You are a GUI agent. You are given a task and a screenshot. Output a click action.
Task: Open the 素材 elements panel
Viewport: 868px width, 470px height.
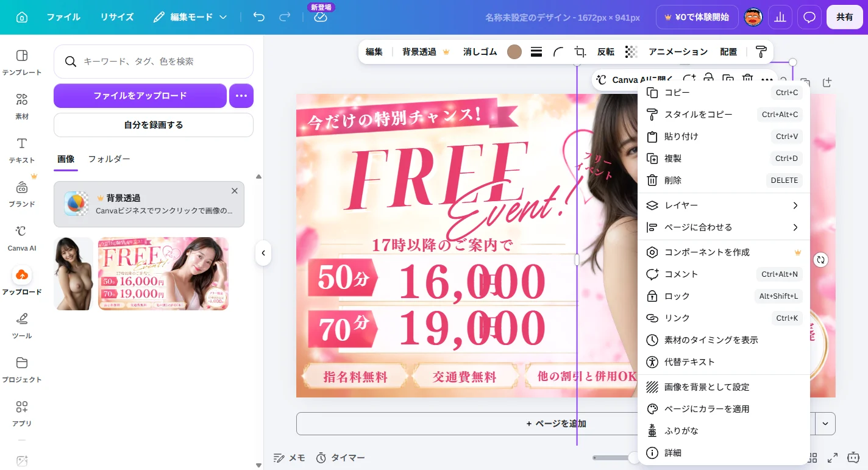(22, 107)
